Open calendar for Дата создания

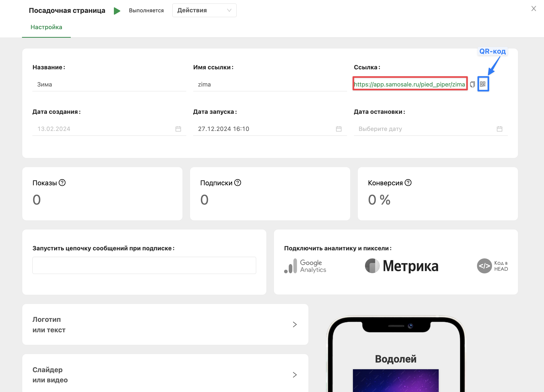coord(178,129)
